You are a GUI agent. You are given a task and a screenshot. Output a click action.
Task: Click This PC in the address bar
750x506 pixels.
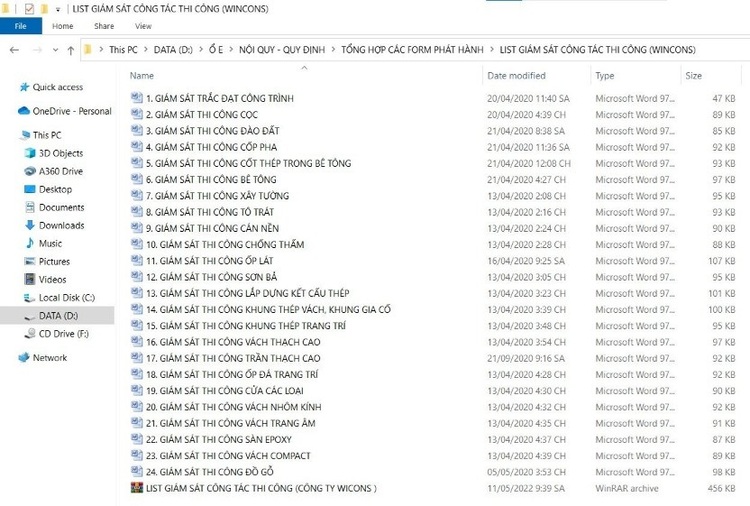123,50
